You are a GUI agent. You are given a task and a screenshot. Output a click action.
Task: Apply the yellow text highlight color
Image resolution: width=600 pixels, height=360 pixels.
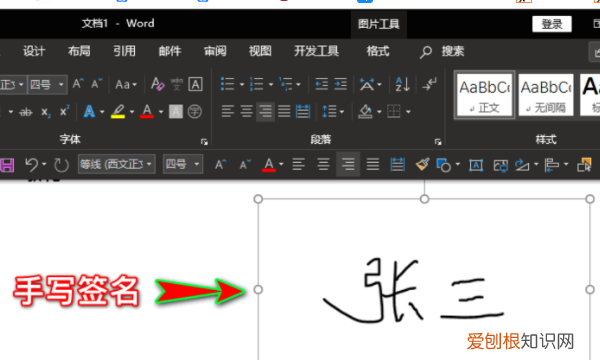118,112
